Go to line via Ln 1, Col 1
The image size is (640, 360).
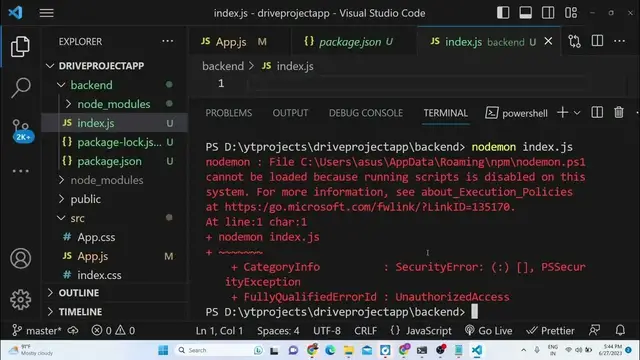220,330
